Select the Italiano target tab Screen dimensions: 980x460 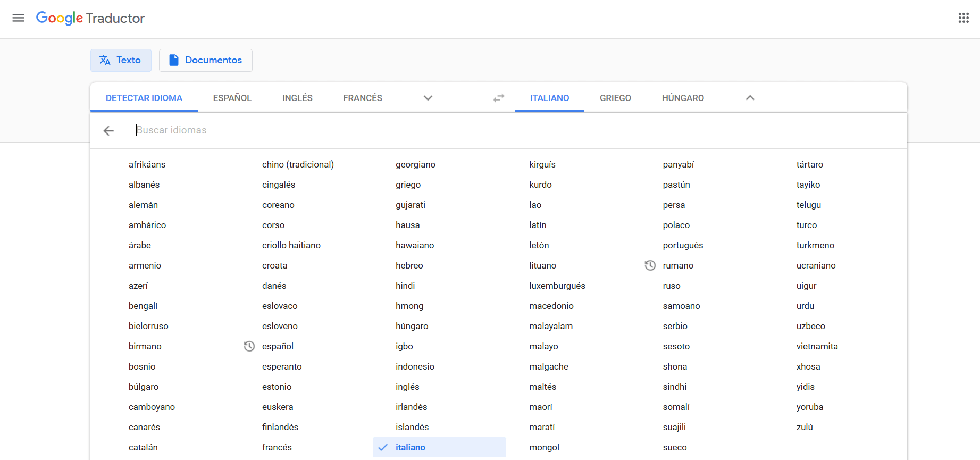pos(549,98)
